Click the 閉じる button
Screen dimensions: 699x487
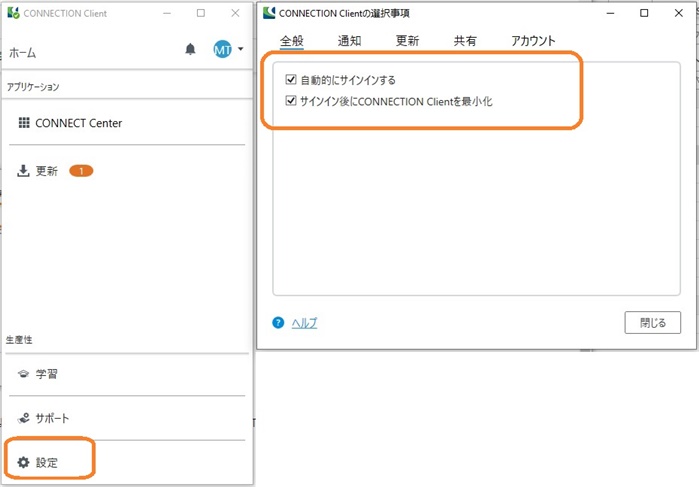653,322
